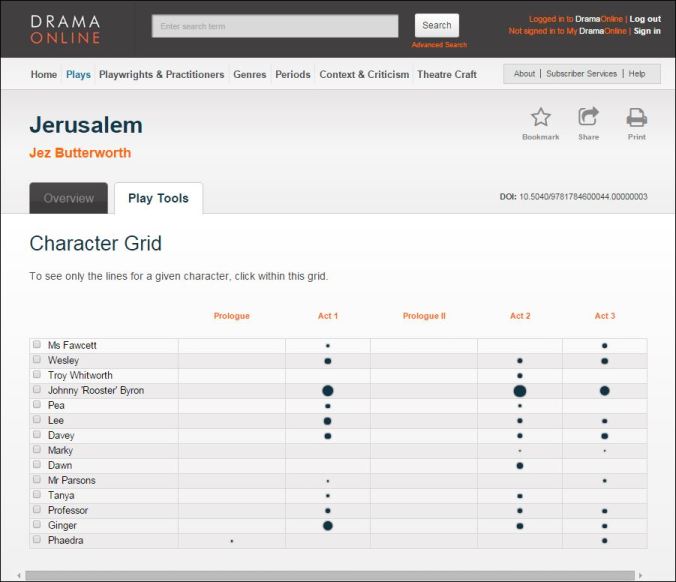The height and width of the screenshot is (582, 676).
Task: Open the Plays nav item
Action: pos(78,75)
